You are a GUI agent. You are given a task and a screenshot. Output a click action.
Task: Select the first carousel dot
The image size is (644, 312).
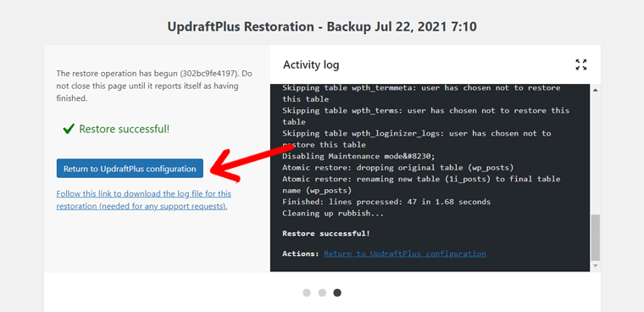coord(307,292)
